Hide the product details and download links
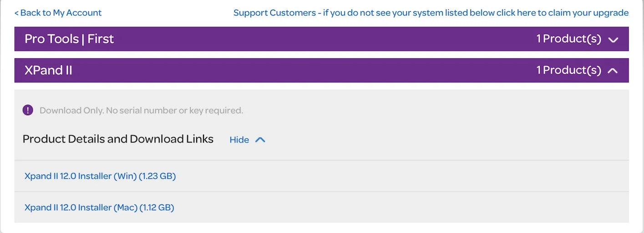 (239, 140)
